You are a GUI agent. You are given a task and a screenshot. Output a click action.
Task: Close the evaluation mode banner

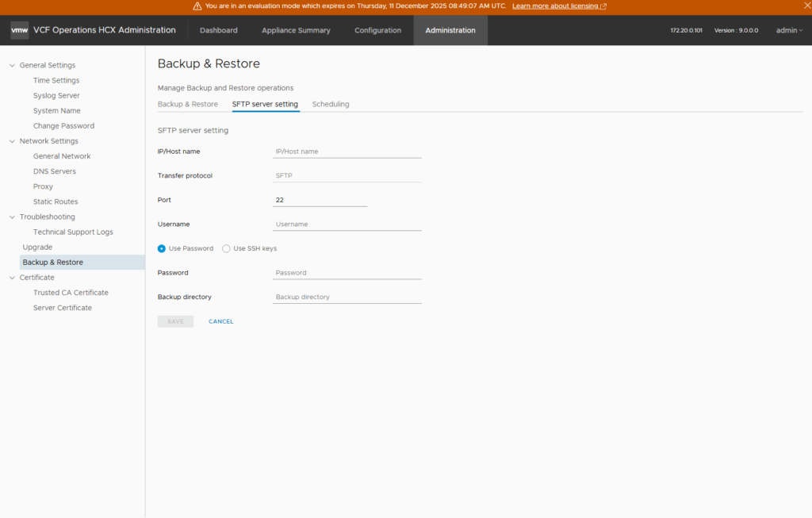click(x=806, y=6)
